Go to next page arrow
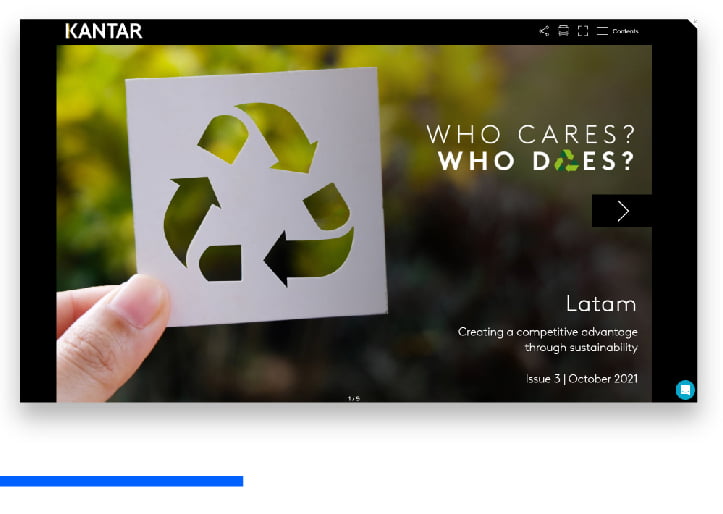The width and height of the screenshot is (723, 514). point(622,211)
